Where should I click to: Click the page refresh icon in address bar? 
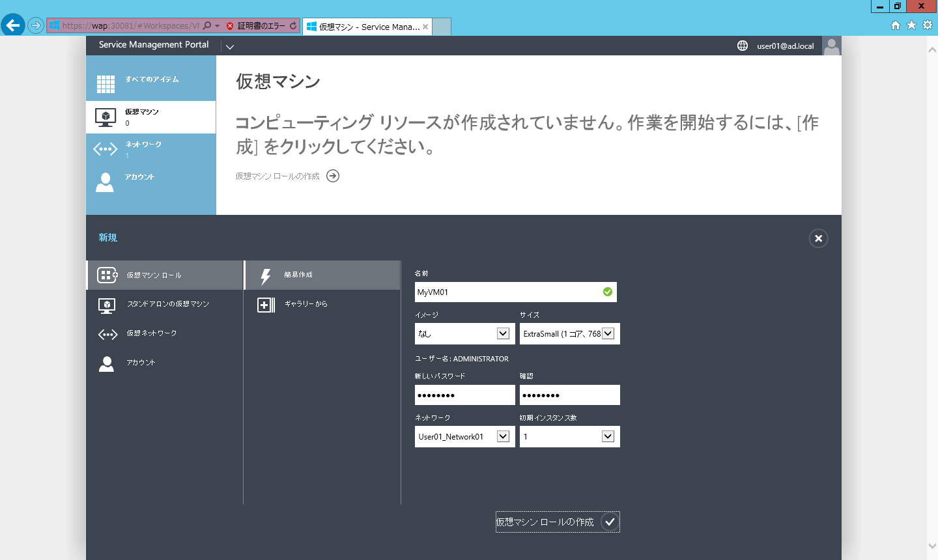[293, 25]
